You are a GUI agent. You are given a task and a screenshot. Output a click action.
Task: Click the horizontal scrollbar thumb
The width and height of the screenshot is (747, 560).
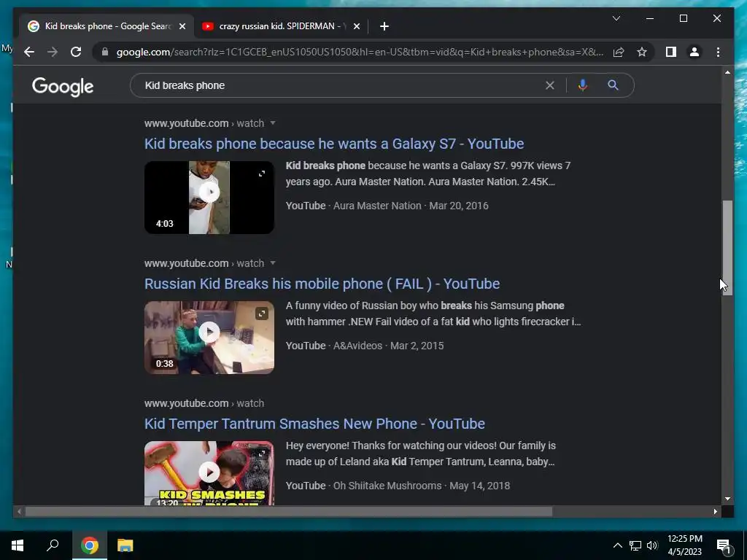point(289,511)
